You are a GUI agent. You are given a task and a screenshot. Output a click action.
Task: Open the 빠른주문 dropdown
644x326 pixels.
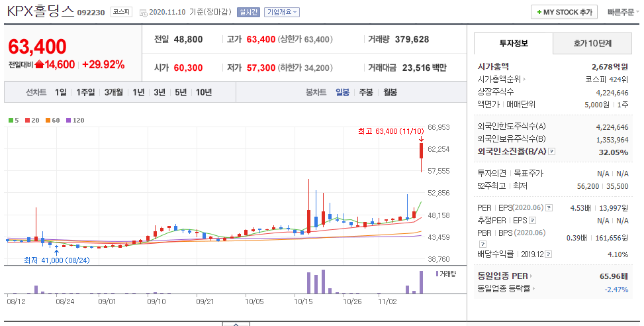pos(623,13)
